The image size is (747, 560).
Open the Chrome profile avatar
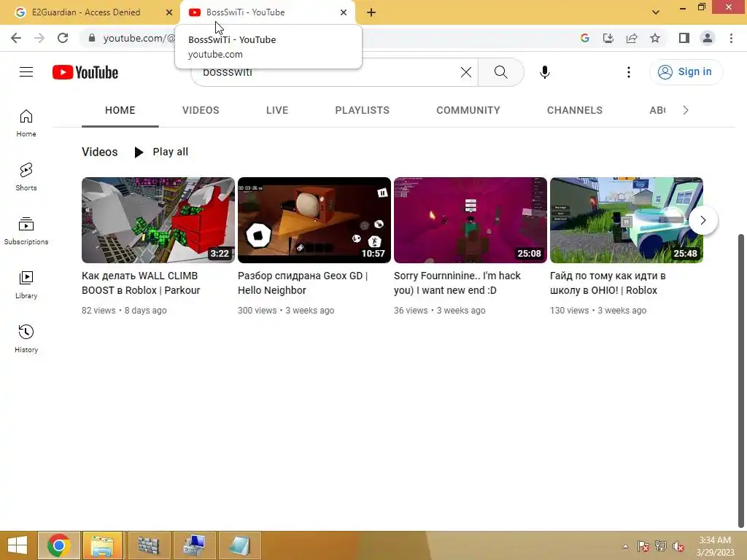click(708, 38)
